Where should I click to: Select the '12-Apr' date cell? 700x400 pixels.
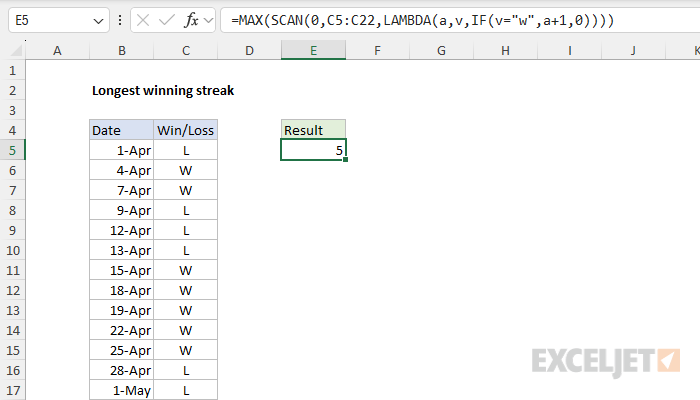pos(121,230)
